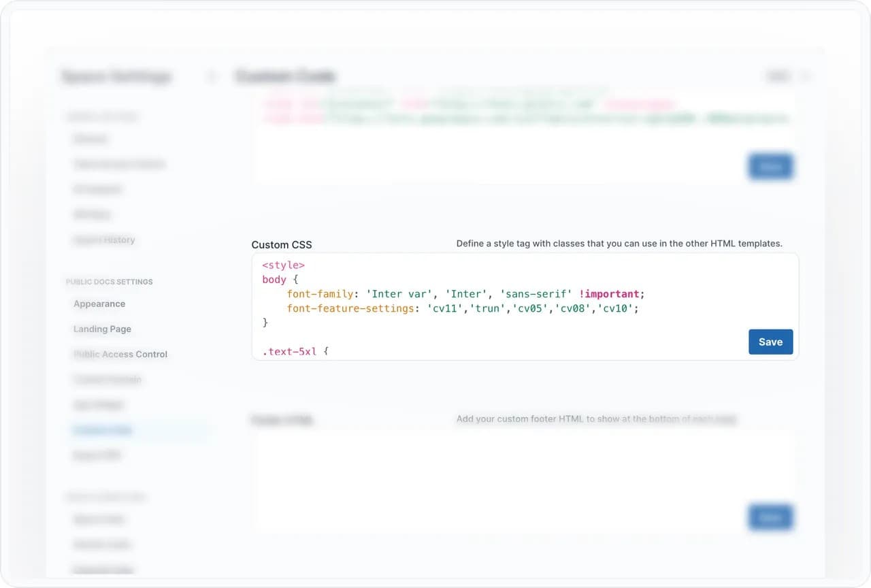Select the Custom Domain sidebar item
Image resolution: width=871 pixels, height=588 pixels.
tap(107, 379)
